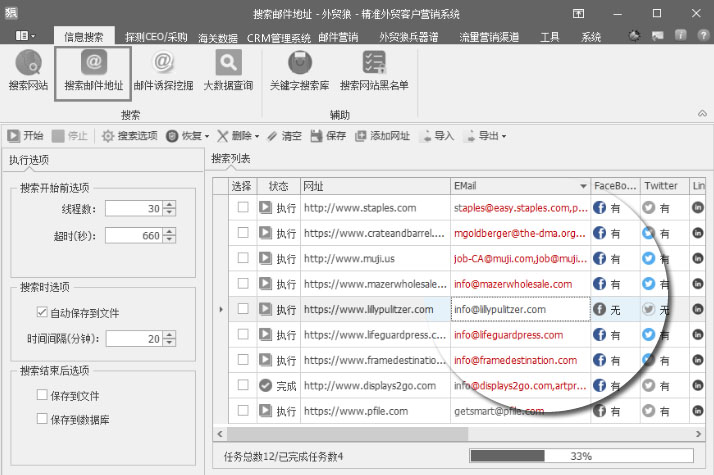Open the EMail column filter dropdown
714x475 pixels.
[582, 186]
